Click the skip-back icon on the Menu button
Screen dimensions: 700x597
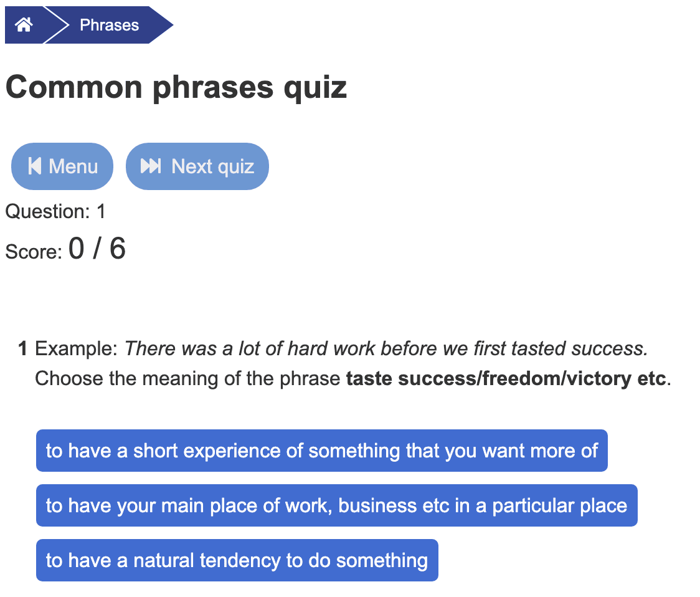point(35,166)
